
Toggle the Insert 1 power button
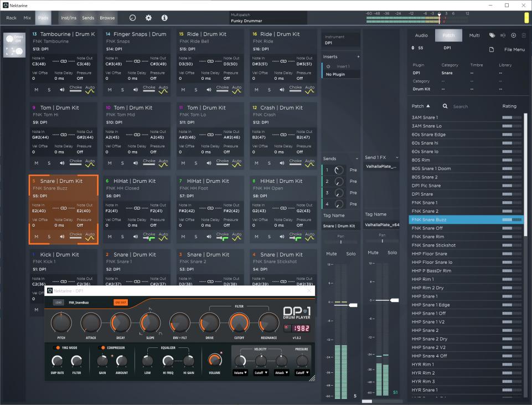(x=328, y=66)
